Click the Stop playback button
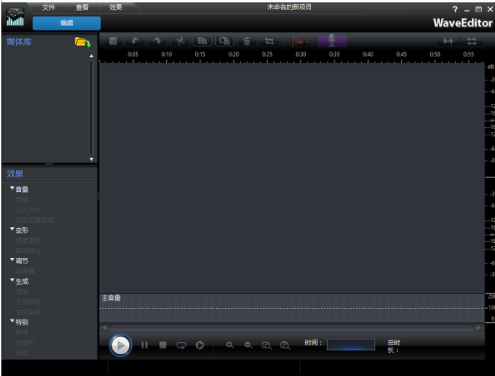Image resolution: width=495 pixels, height=376 pixels. pyautogui.click(x=163, y=345)
